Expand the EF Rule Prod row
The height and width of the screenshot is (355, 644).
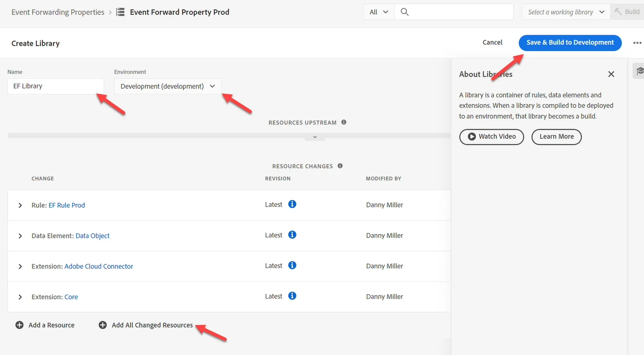[x=20, y=205]
